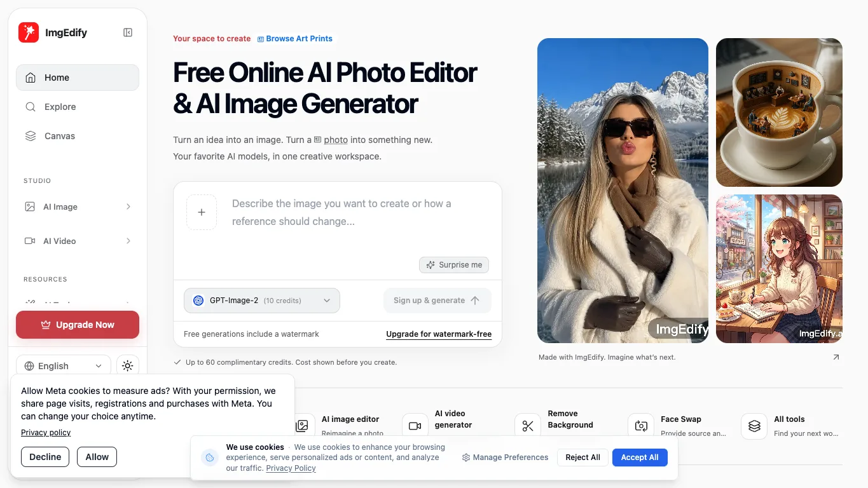Open the external arrow icon below gallery

[836, 357]
